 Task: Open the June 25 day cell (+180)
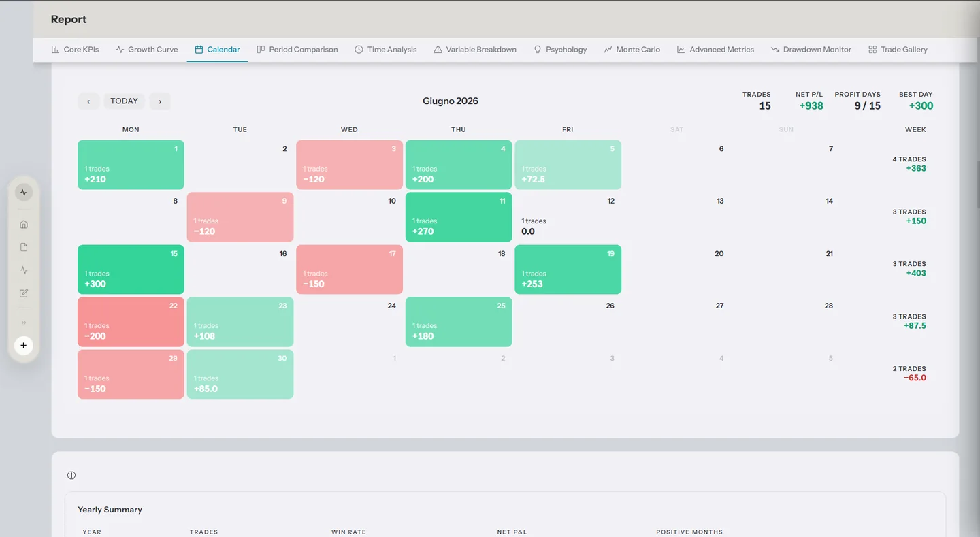[x=459, y=322]
